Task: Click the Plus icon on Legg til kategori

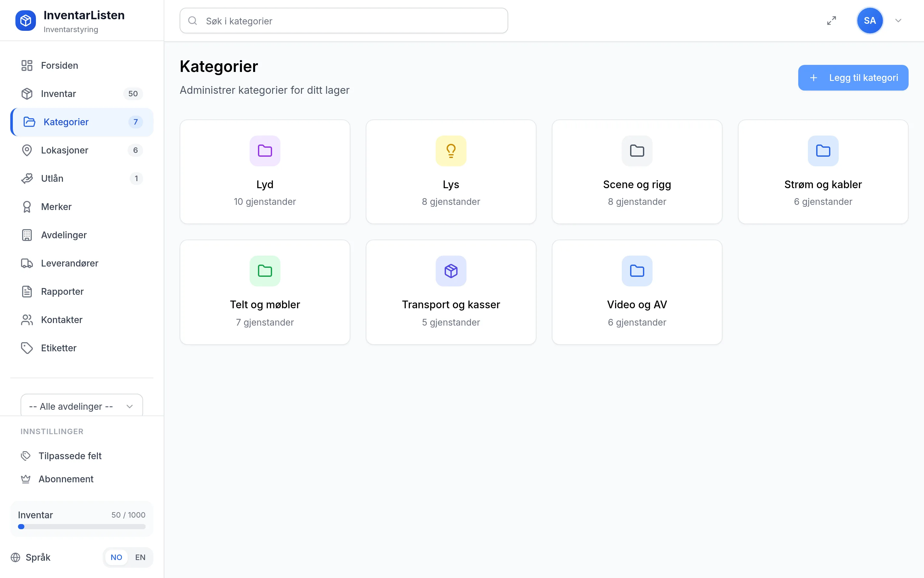Action: 814,78
